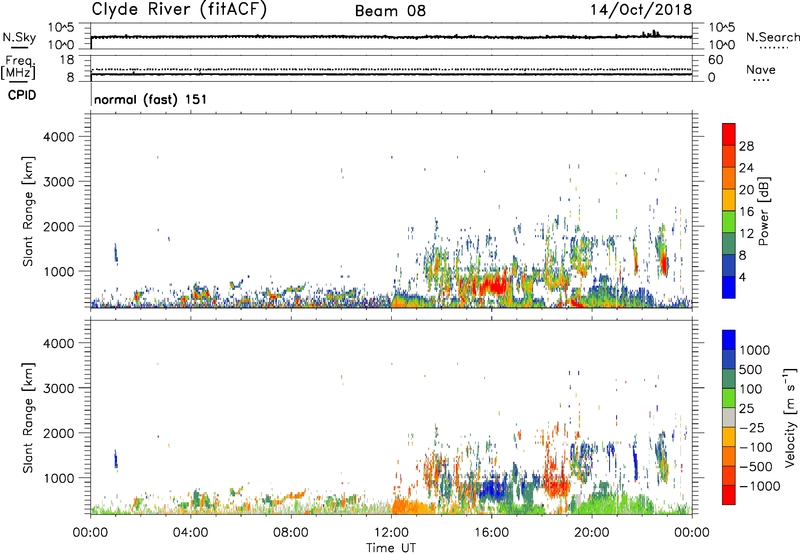Select the 'Time UT' axis title

[391, 548]
